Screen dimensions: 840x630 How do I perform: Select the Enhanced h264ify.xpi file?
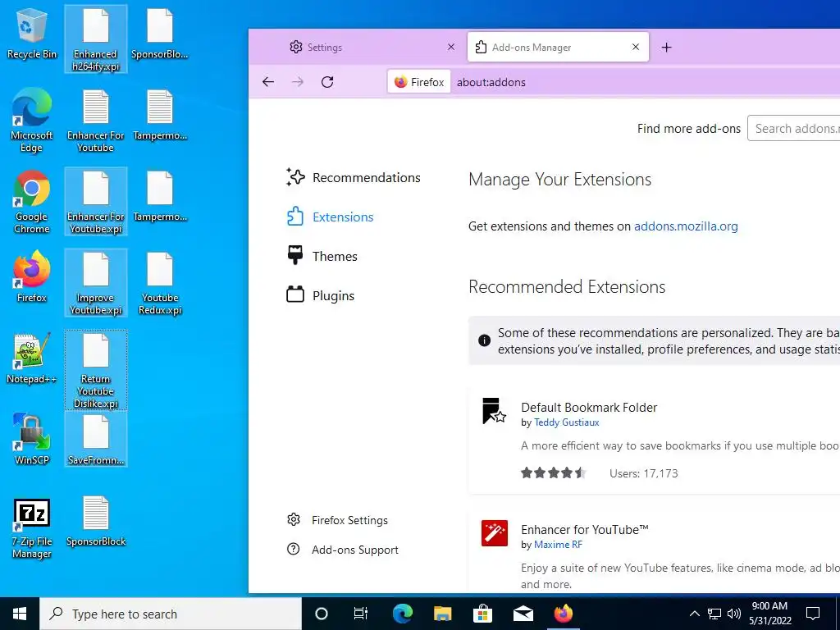96,39
